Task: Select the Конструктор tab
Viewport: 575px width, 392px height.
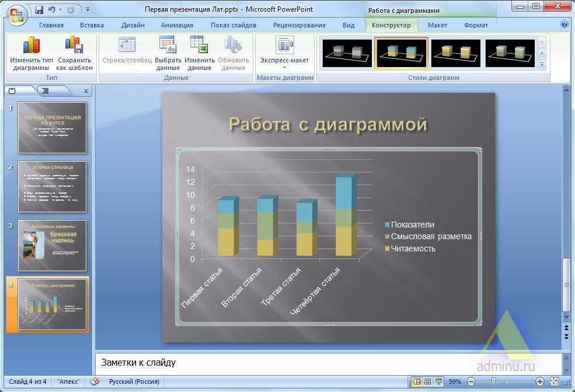Action: click(391, 25)
